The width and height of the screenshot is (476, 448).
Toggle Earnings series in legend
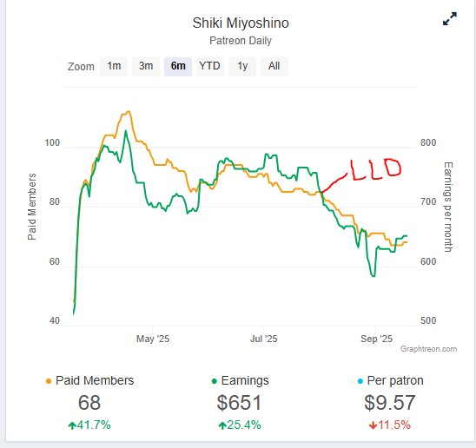pyautogui.click(x=240, y=380)
